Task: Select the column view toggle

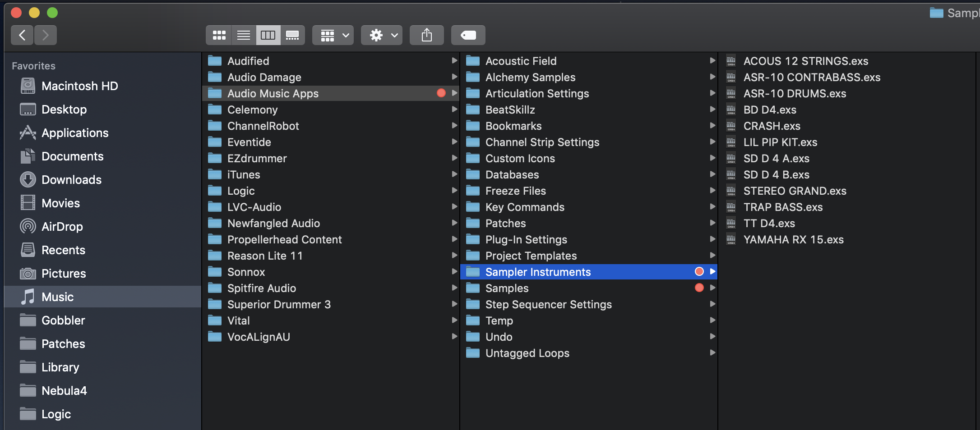Action: 268,35
